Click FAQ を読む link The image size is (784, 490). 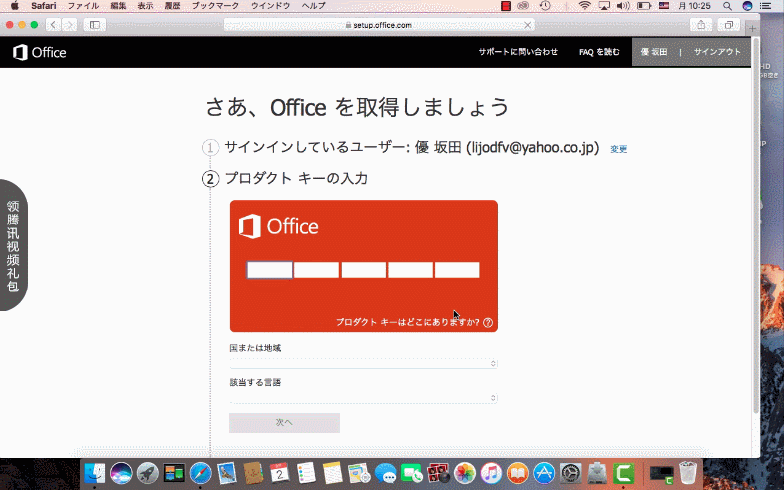click(599, 52)
